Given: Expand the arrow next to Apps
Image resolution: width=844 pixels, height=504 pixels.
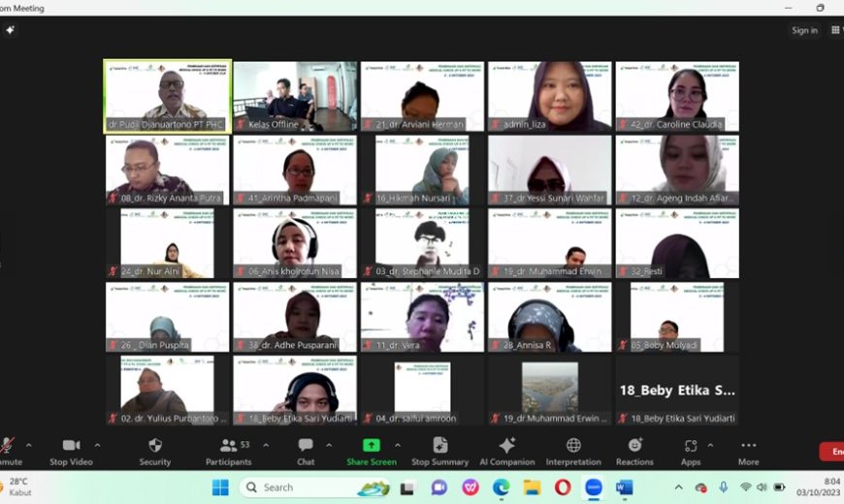Looking at the screenshot, I should click(710, 446).
